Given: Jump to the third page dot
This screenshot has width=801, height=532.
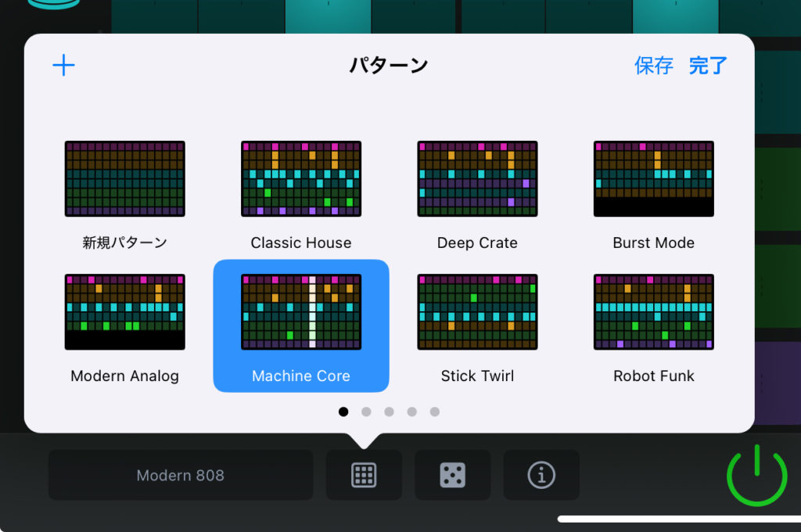Looking at the screenshot, I should click(389, 412).
